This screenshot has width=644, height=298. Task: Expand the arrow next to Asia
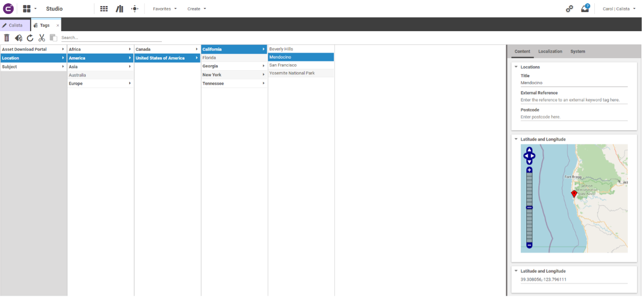click(130, 67)
